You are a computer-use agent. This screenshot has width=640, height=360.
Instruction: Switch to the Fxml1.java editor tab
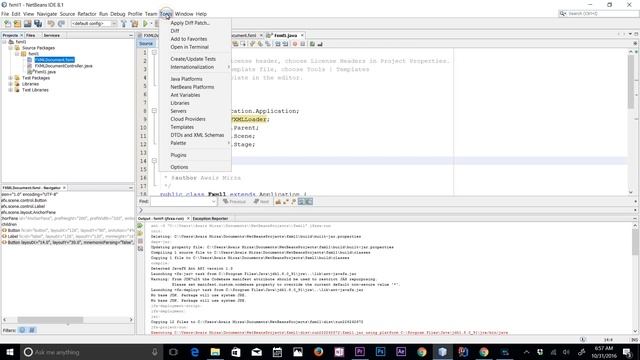pos(285,36)
